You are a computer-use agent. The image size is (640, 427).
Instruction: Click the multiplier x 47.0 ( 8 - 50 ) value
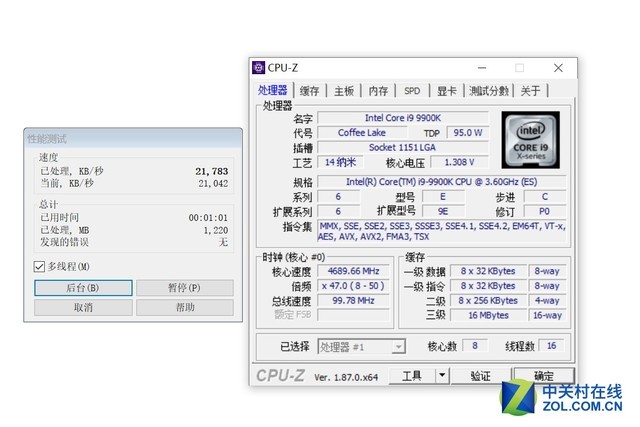pyautogui.click(x=353, y=286)
